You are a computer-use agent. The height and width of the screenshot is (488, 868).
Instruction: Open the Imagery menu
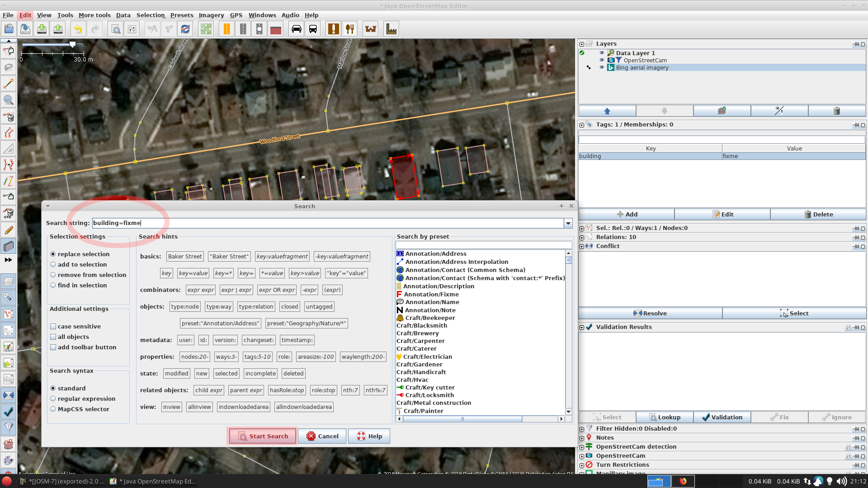(x=211, y=15)
